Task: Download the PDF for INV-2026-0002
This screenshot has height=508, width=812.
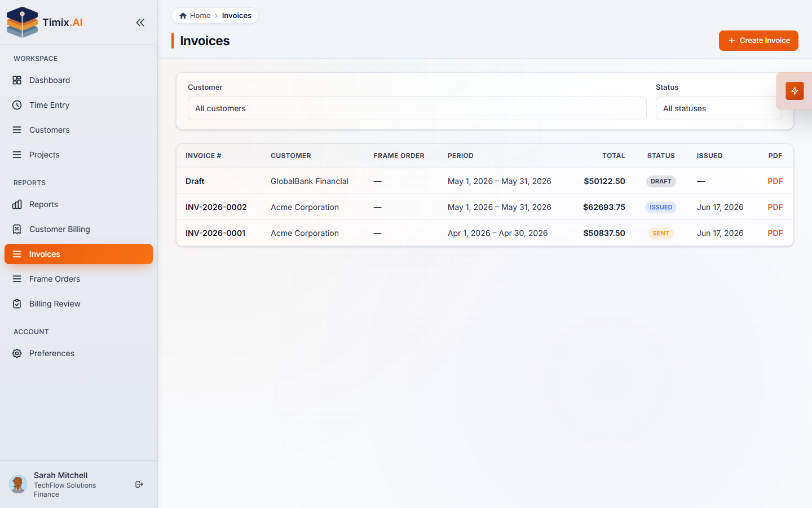Action: point(775,207)
